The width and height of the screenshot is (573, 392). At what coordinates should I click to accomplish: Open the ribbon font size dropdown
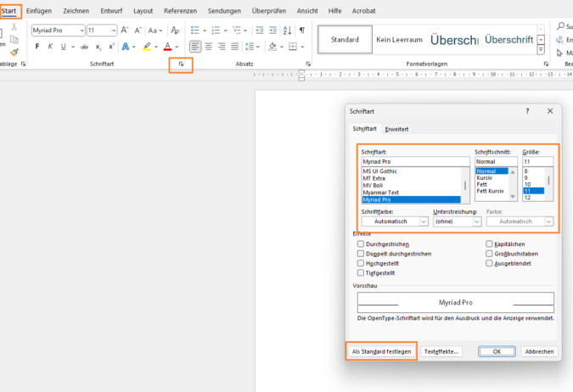pos(114,30)
